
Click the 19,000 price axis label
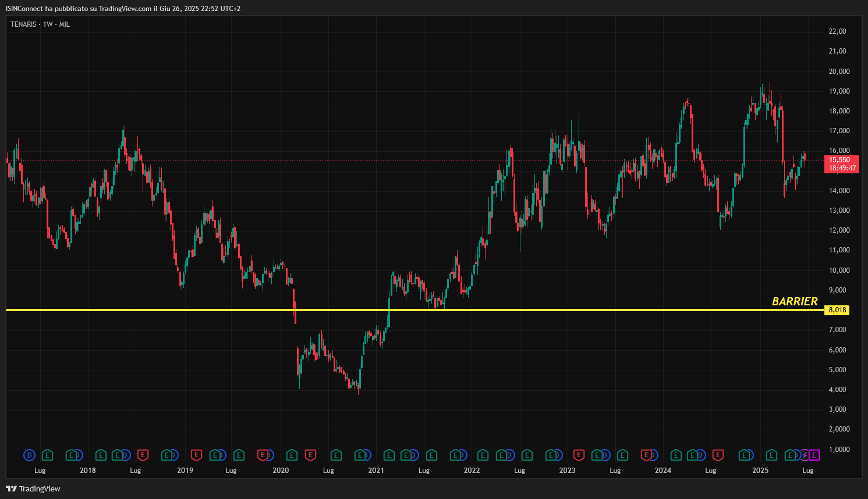839,91
